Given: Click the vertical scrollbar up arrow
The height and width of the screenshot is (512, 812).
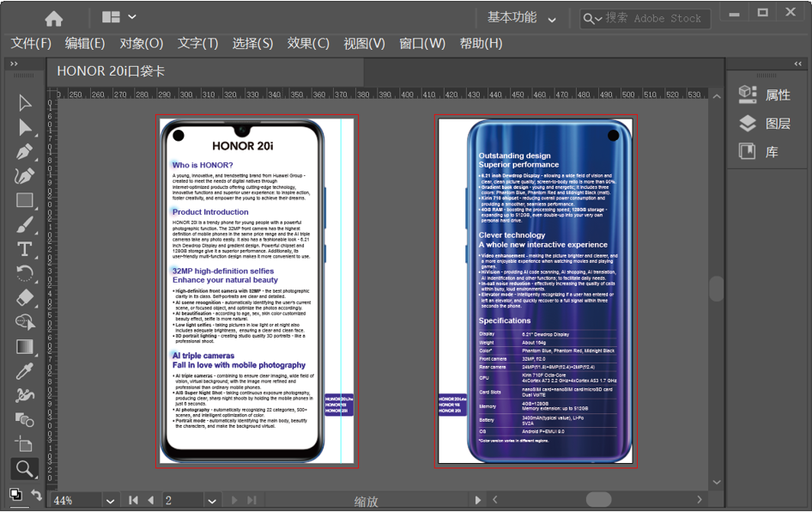Looking at the screenshot, I should tap(717, 96).
